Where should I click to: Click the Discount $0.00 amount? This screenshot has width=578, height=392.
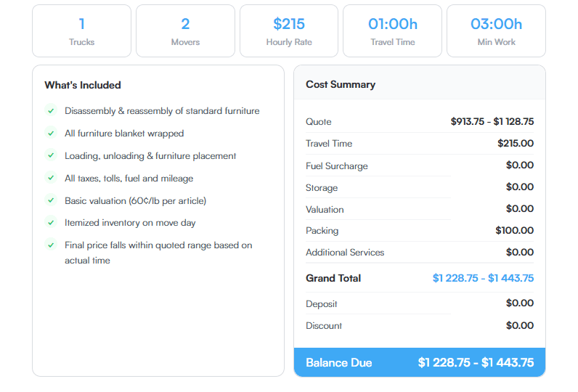(x=519, y=325)
